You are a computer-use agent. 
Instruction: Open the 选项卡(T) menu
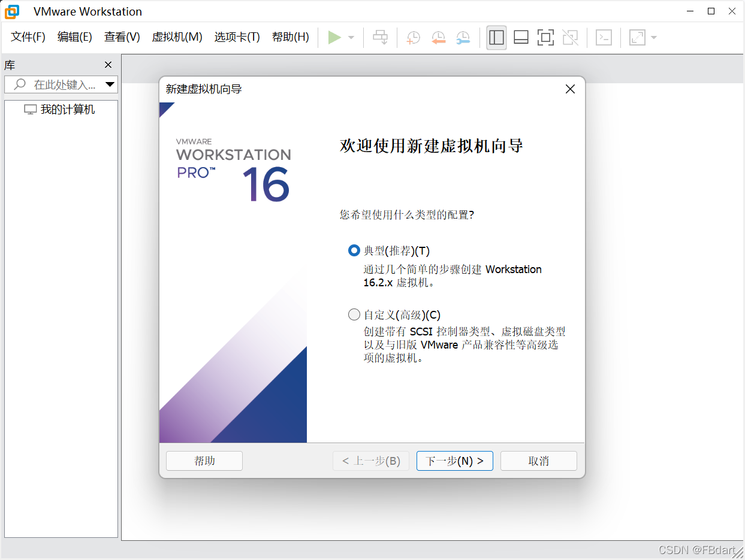[x=237, y=37]
